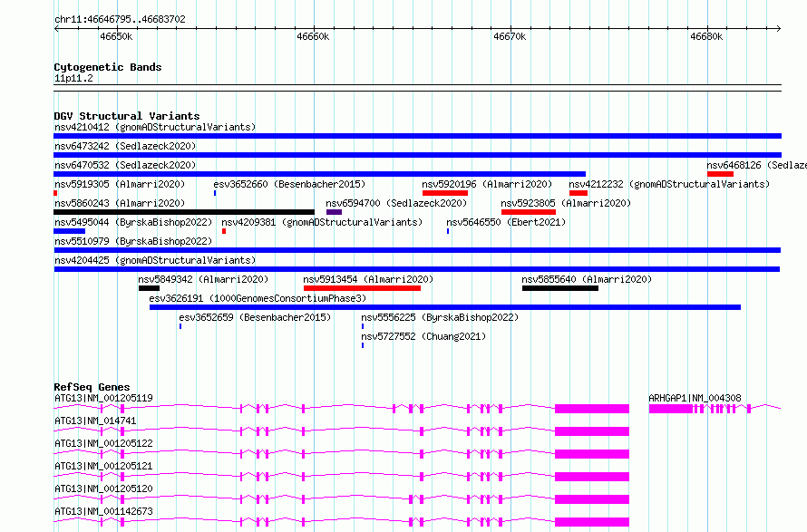This screenshot has width=807, height=532.
Task: Click large magenta exon of ARHGAP1
Action: pyautogui.click(x=671, y=409)
